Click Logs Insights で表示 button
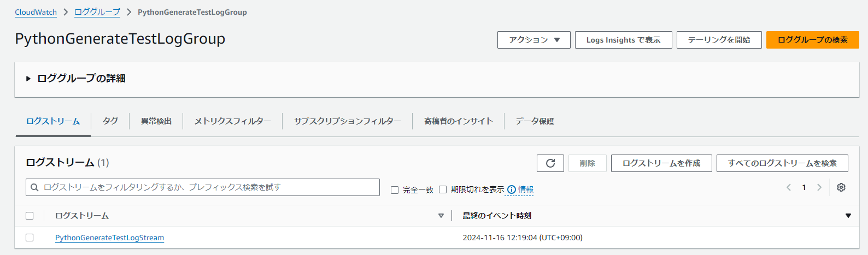The width and height of the screenshot is (868, 255). (624, 40)
